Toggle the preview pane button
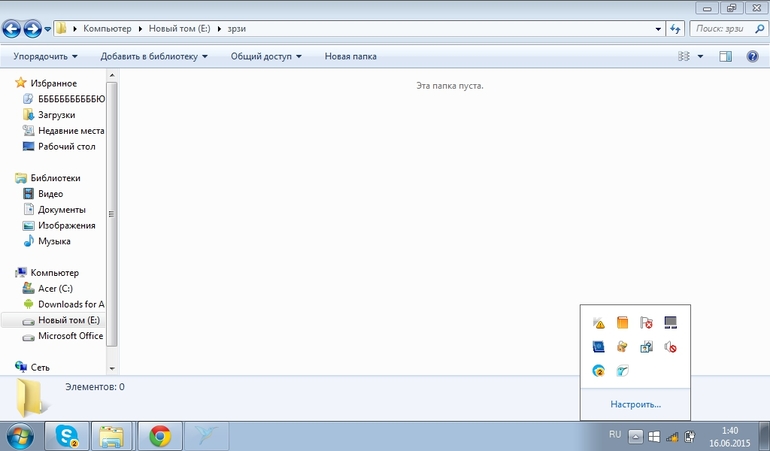Image resolution: width=770 pixels, height=451 pixels. coord(726,57)
